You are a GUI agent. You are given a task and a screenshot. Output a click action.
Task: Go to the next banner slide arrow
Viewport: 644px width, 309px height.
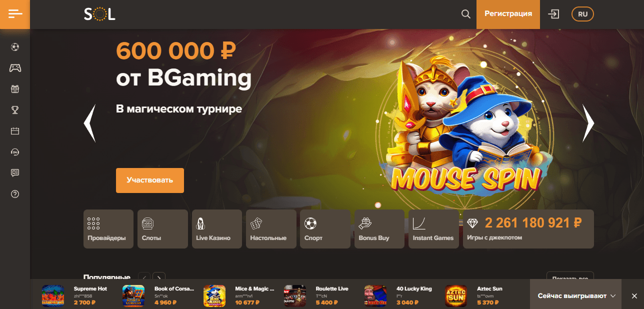(x=588, y=123)
